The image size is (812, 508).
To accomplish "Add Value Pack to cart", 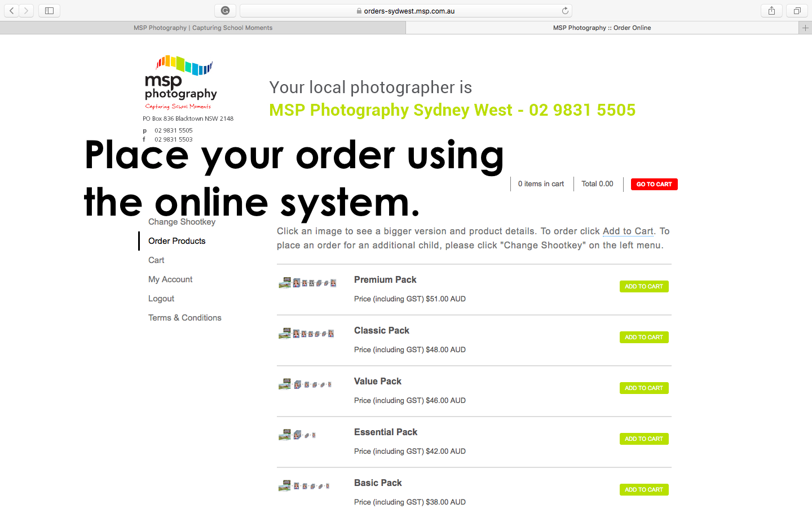I will 644,388.
